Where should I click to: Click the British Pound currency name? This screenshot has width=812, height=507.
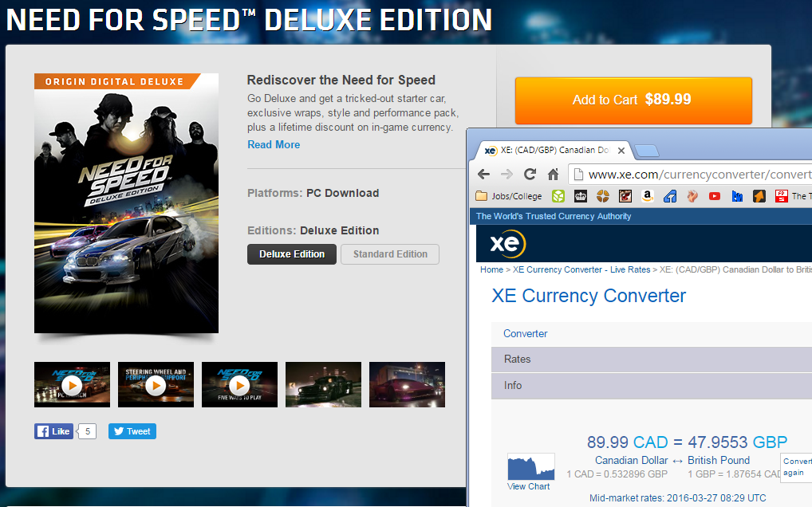[718, 460]
